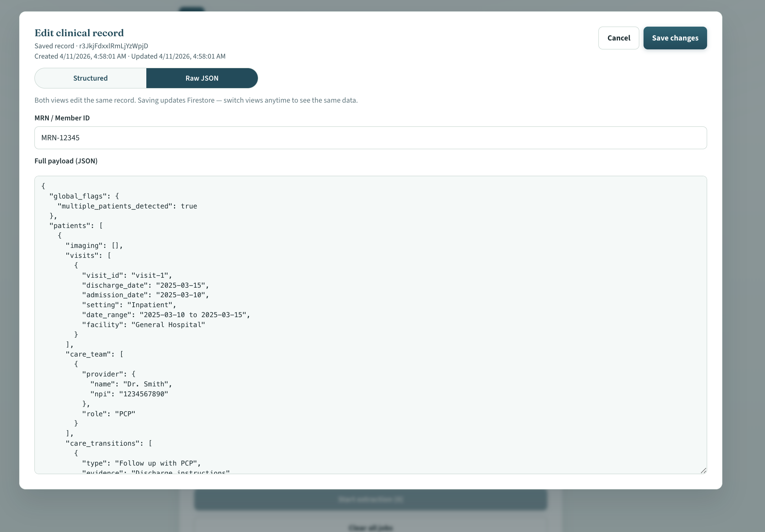The image size is (765, 532).
Task: Click the npi 1234567890 value
Action: tap(143, 394)
